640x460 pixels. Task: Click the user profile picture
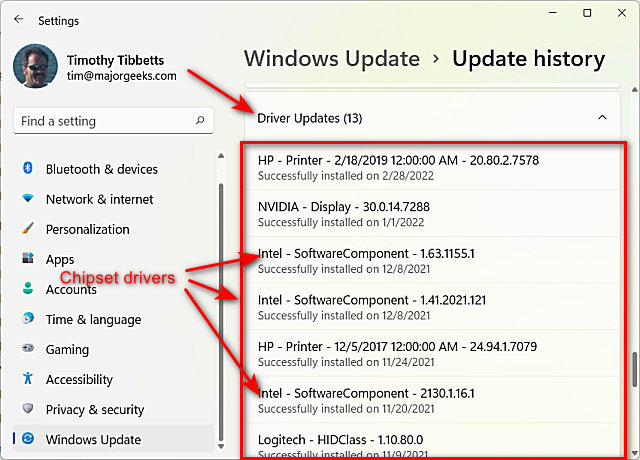click(x=35, y=66)
